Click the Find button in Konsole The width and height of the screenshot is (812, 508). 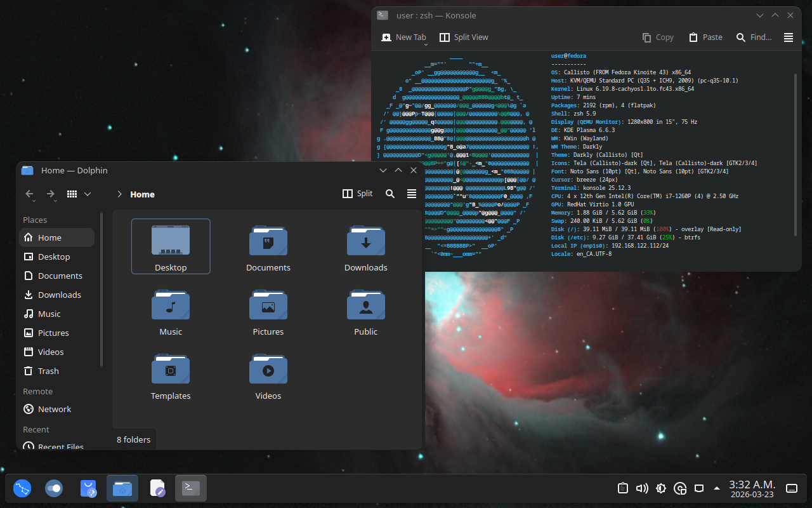click(x=754, y=37)
